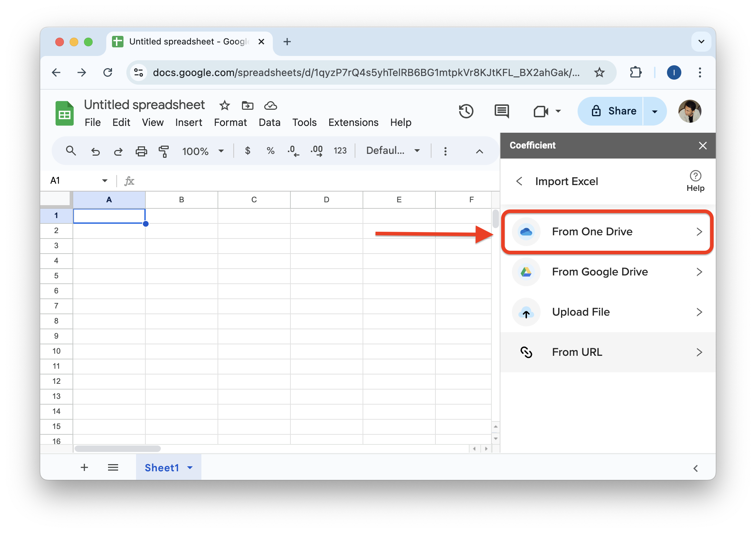Open the 100% zoom dropdown
This screenshot has height=533, width=756.
203,151
